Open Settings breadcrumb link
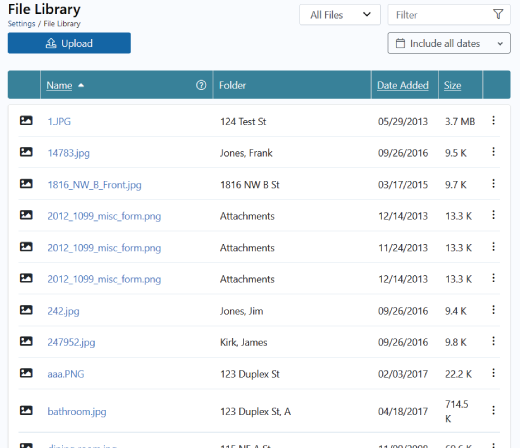This screenshot has width=520, height=448. pyautogui.click(x=21, y=24)
